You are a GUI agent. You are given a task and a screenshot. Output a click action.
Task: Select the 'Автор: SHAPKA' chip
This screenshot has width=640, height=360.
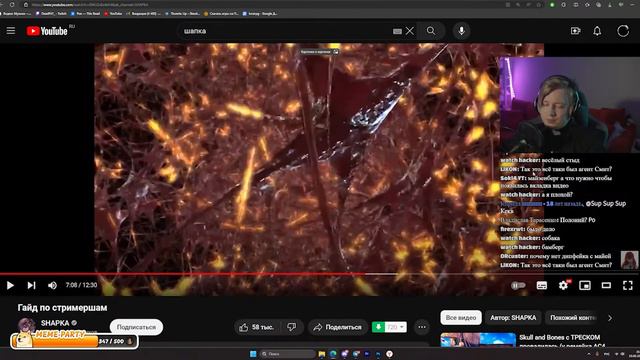pyautogui.click(x=513, y=318)
